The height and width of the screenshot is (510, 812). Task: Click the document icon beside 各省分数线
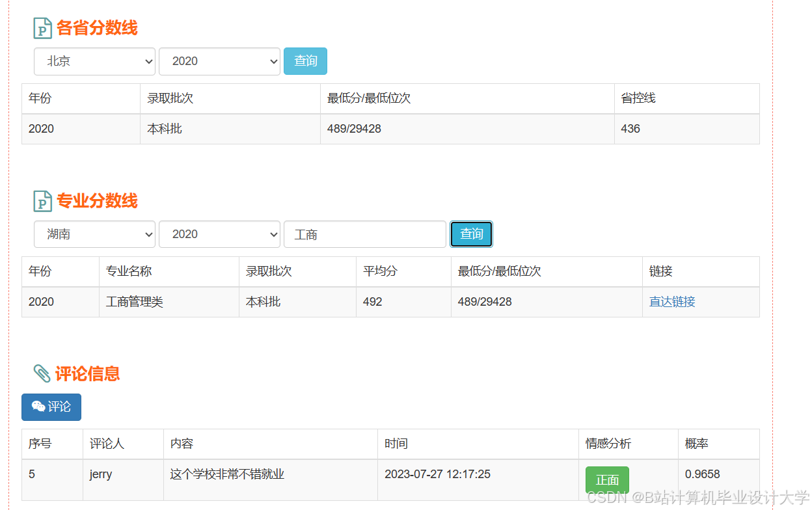coord(42,29)
